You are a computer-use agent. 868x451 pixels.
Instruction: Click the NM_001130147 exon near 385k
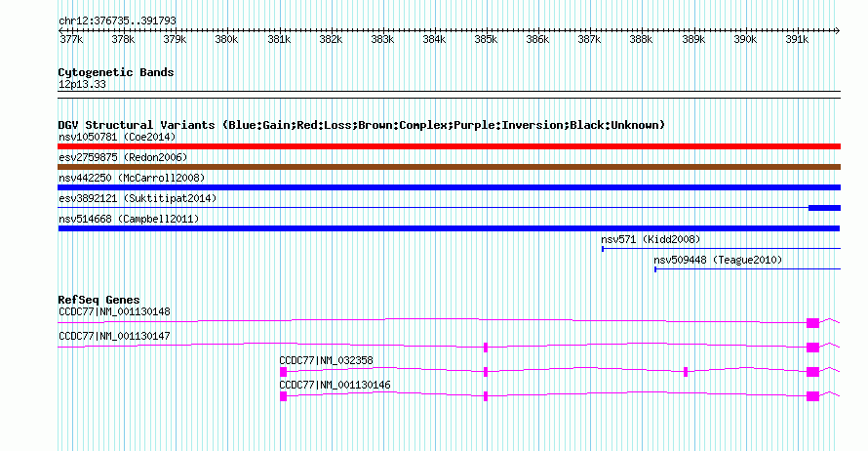tap(486, 348)
